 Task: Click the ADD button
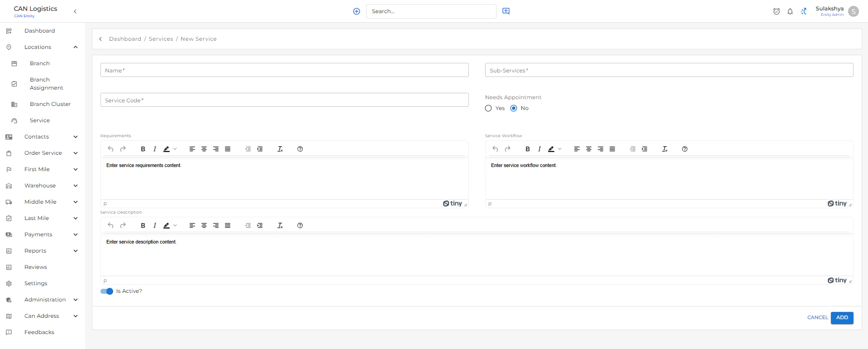pos(842,318)
